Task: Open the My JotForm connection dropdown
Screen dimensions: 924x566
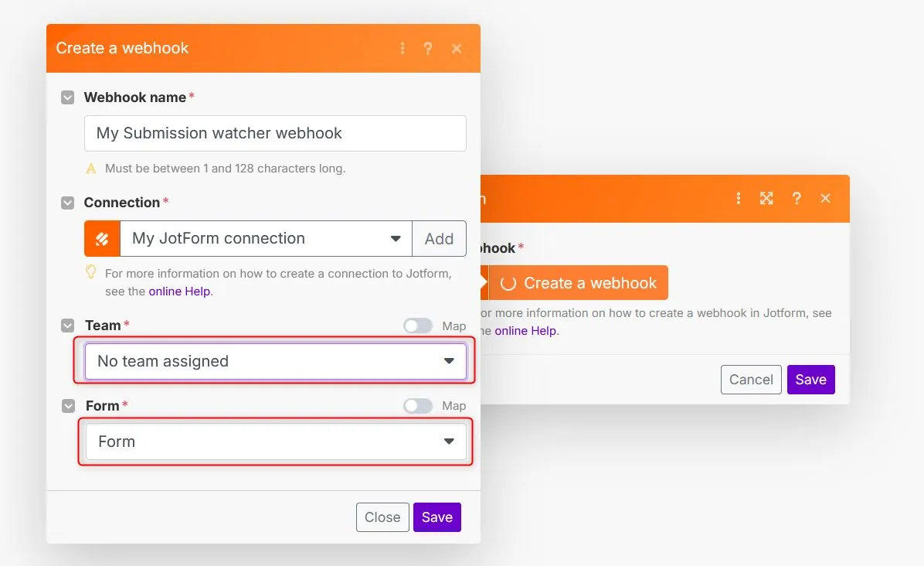Action: pyautogui.click(x=266, y=239)
